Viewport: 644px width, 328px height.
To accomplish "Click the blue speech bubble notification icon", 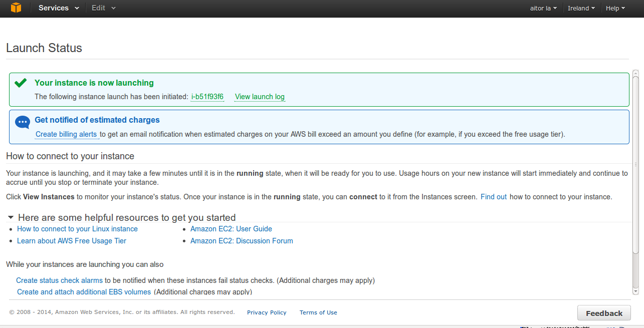I will coord(23,122).
